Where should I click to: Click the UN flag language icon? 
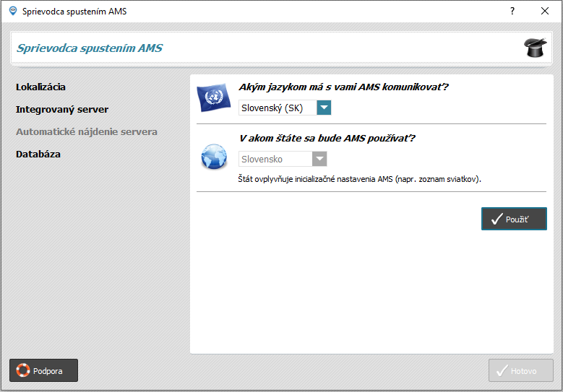[x=214, y=97]
